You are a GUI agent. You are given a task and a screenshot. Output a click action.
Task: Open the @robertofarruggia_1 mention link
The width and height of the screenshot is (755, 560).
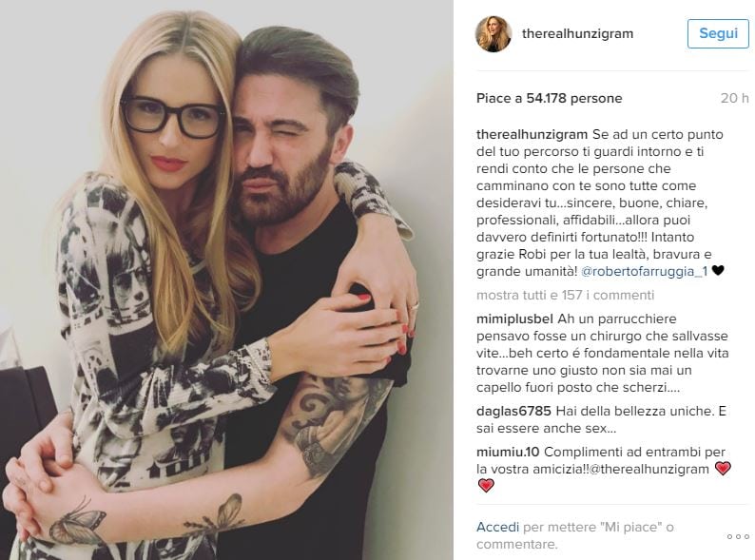[x=645, y=271]
